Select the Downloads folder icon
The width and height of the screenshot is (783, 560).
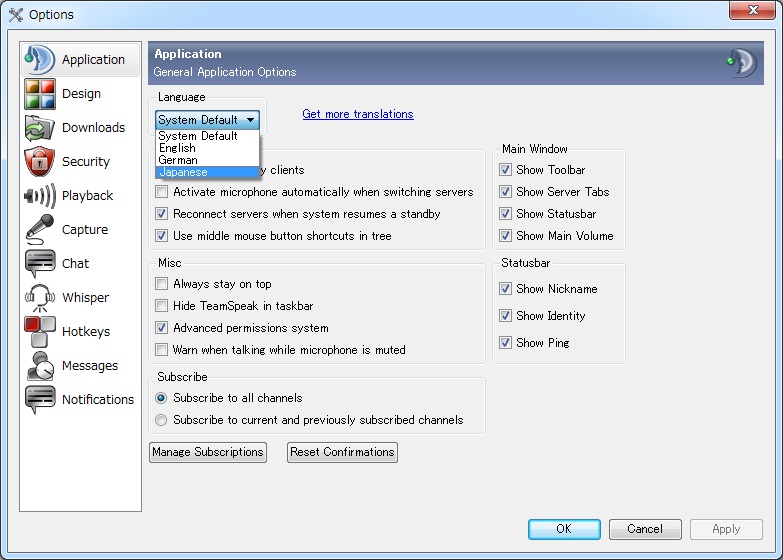point(40,128)
